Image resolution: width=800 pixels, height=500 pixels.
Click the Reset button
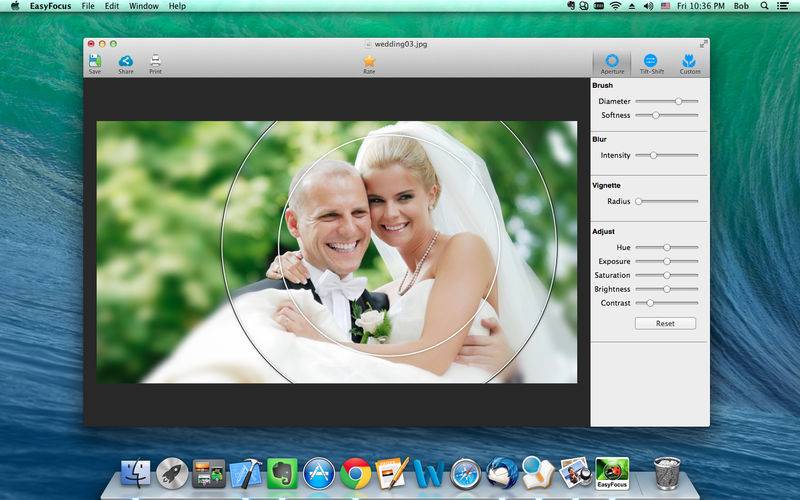click(665, 323)
